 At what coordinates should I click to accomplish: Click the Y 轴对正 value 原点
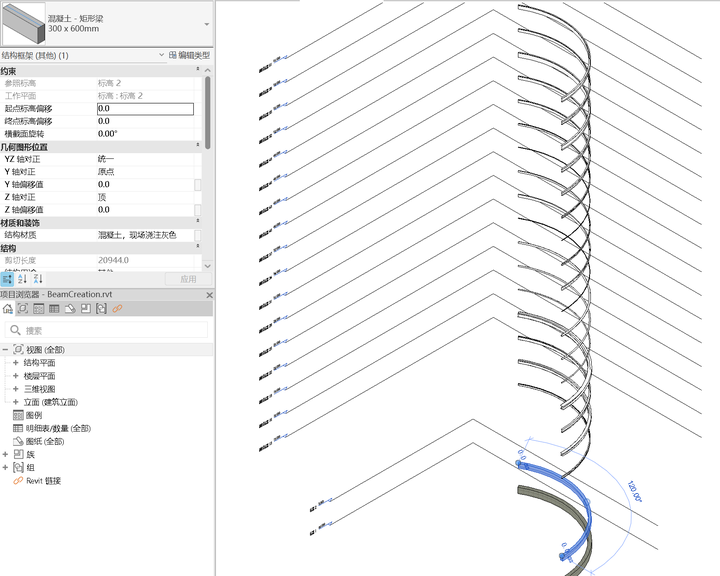[x=106, y=172]
